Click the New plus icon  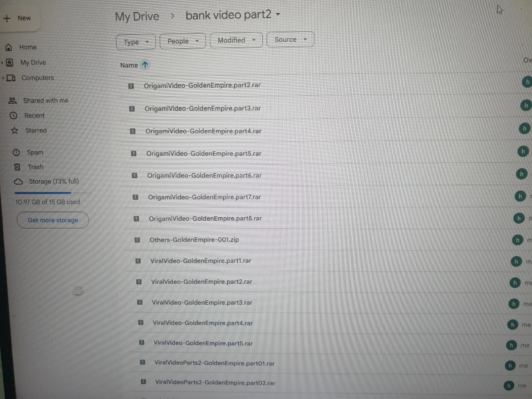coord(7,18)
